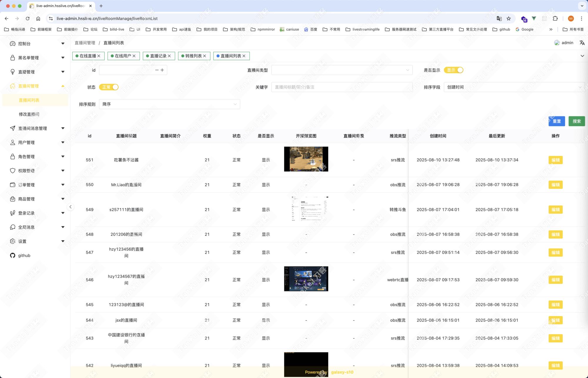
Task: Click the browser reload page icon
Action: 28,19
